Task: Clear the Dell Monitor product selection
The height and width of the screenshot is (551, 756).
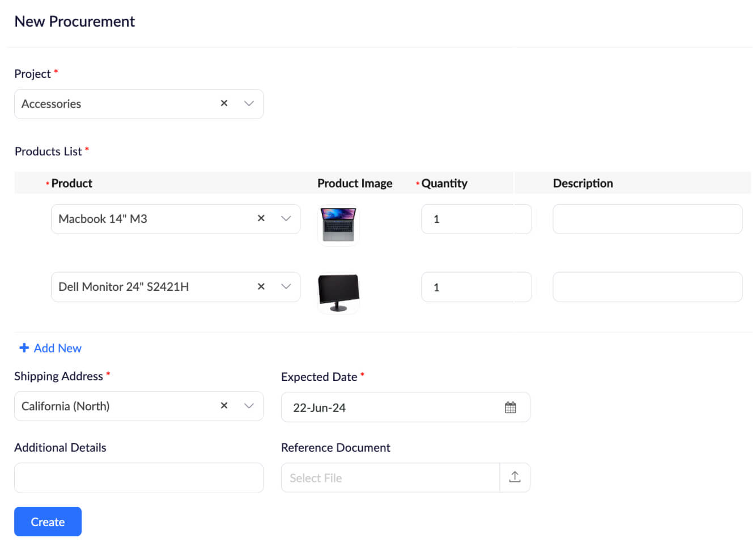Action: click(261, 287)
